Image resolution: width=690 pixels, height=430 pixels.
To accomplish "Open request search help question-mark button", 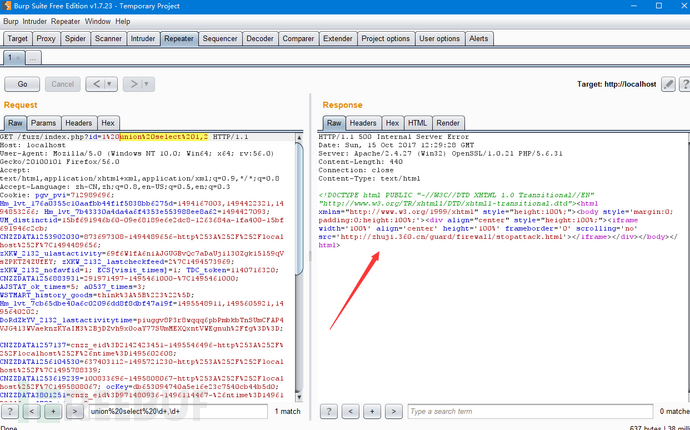I will coord(10,412).
